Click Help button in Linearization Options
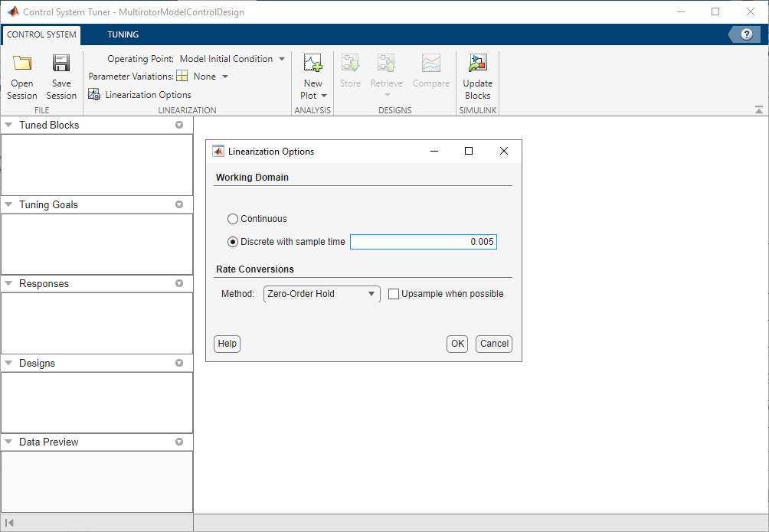 227,344
